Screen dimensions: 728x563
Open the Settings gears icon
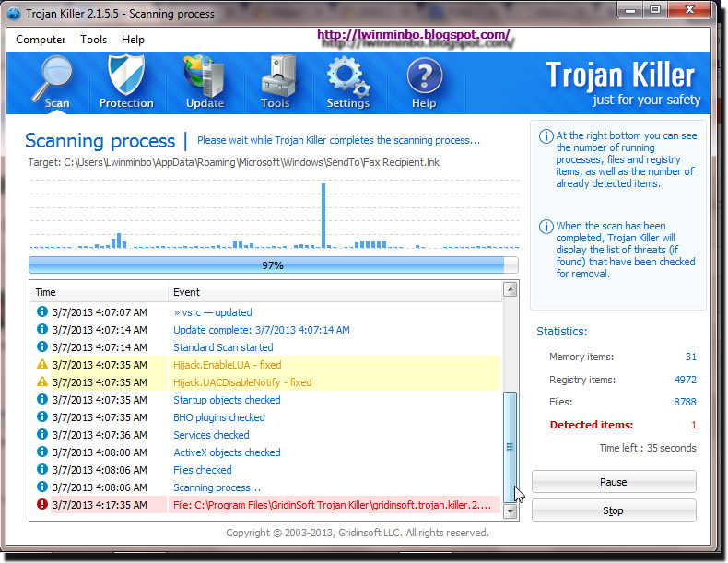click(x=348, y=82)
